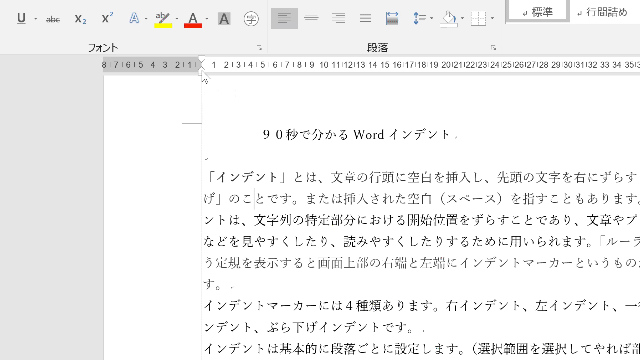The width and height of the screenshot is (640, 360).
Task: Apply paragraph shading fill
Action: (449, 18)
